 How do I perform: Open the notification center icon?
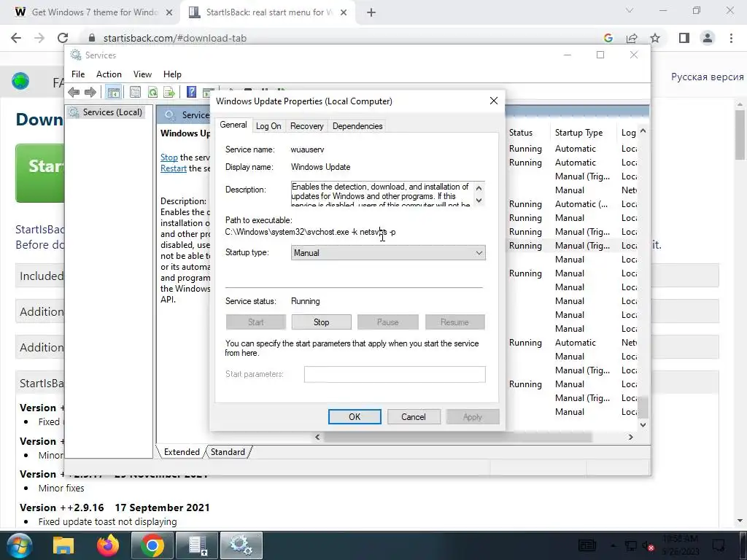(x=718, y=545)
